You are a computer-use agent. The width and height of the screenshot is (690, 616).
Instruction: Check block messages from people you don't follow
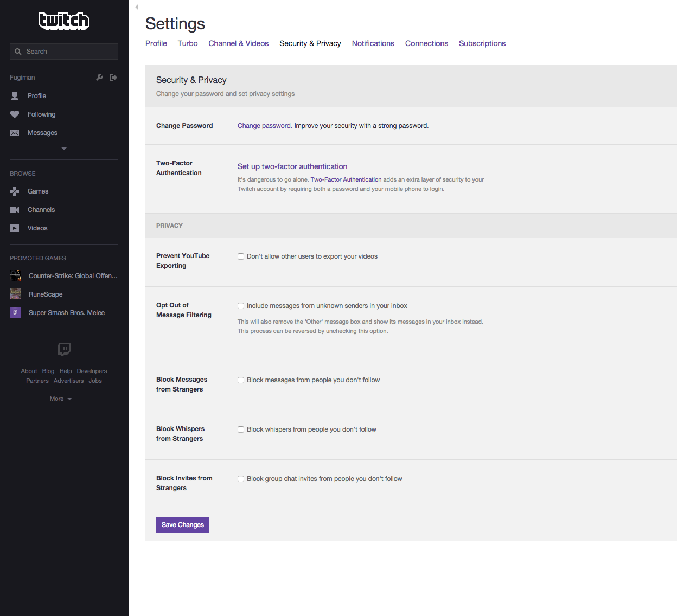point(241,380)
